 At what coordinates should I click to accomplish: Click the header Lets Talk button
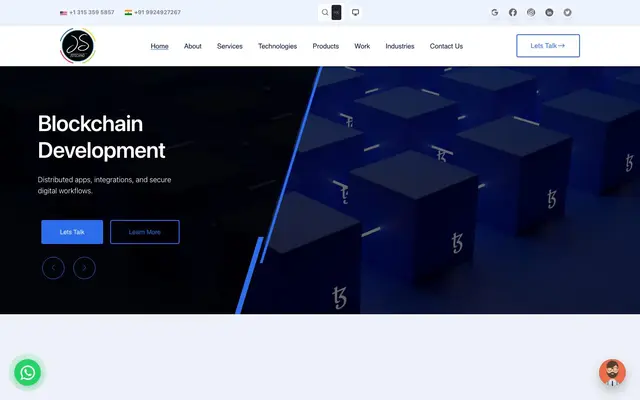[548, 46]
